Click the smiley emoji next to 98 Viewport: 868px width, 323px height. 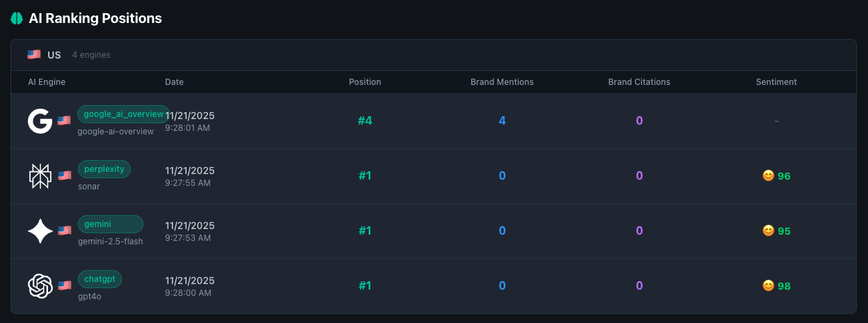tap(768, 285)
